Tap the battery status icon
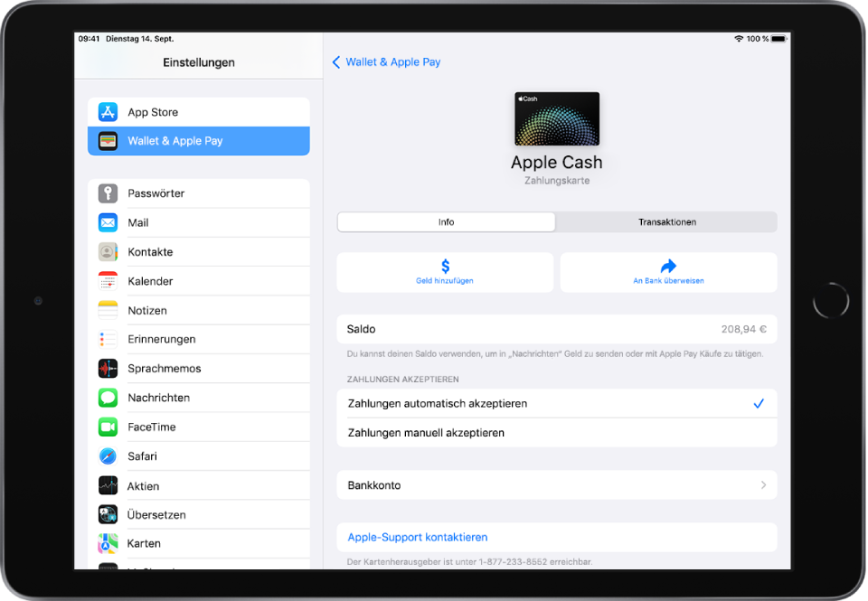 point(778,39)
